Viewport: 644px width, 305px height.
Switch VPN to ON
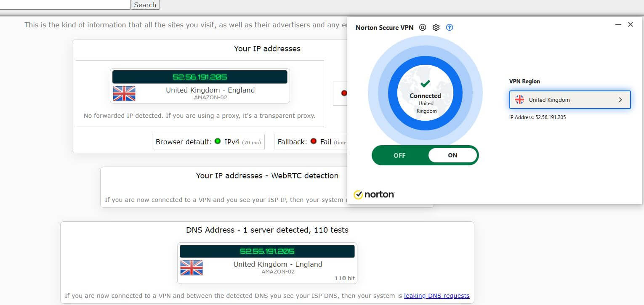click(x=452, y=155)
